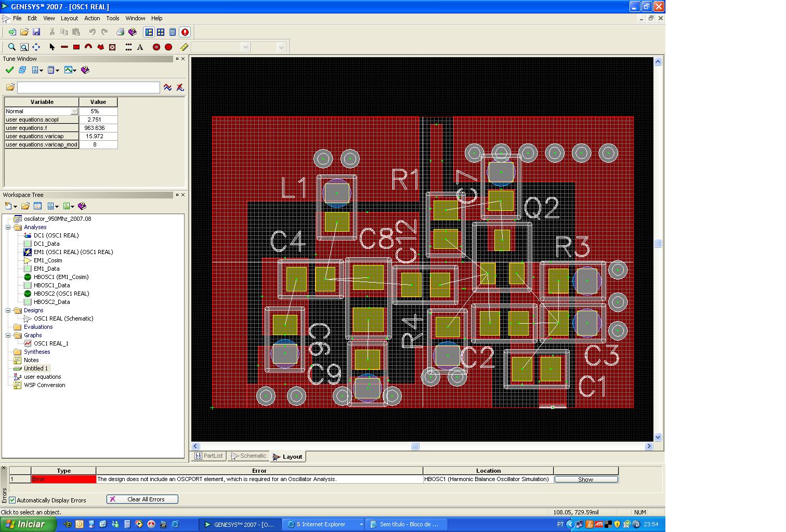The image size is (786, 532).
Task: Open the tuning calculator icon
Action: 173,32
